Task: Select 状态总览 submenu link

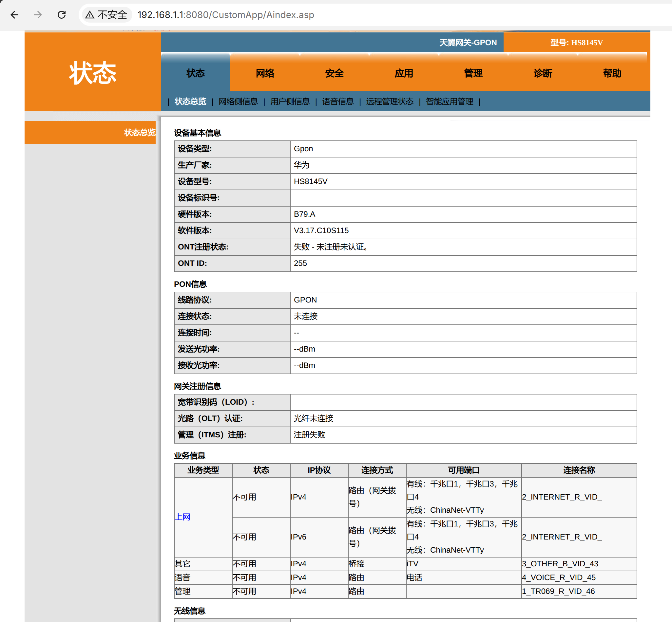Action: (190, 101)
